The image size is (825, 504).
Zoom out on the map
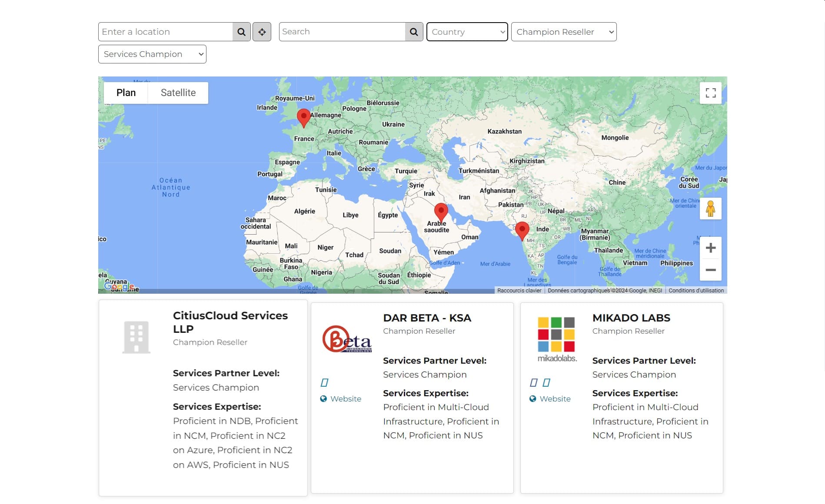tap(711, 270)
